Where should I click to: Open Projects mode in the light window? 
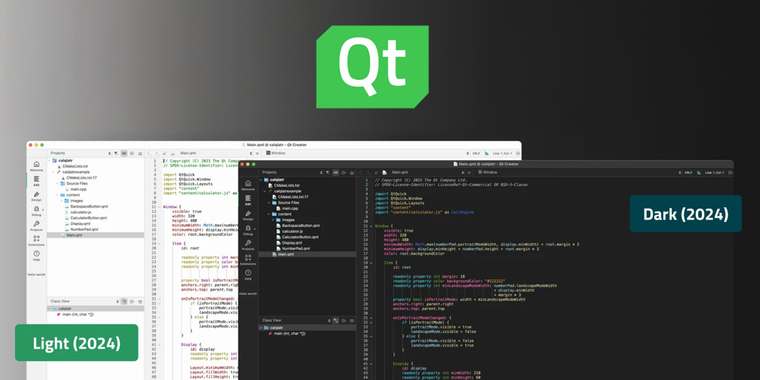click(36, 226)
